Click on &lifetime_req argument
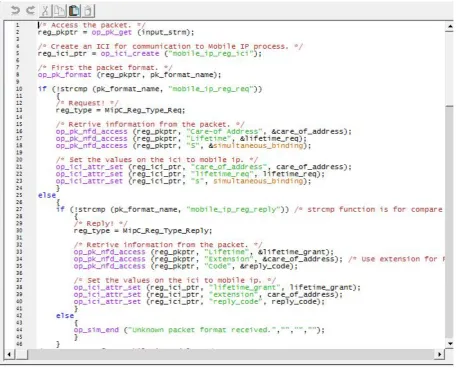 tap(270, 139)
